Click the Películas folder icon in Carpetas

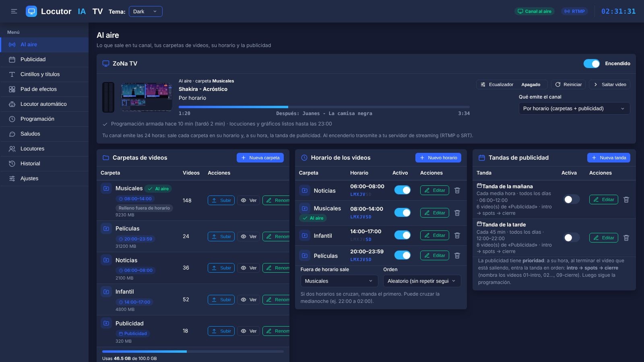tap(106, 228)
